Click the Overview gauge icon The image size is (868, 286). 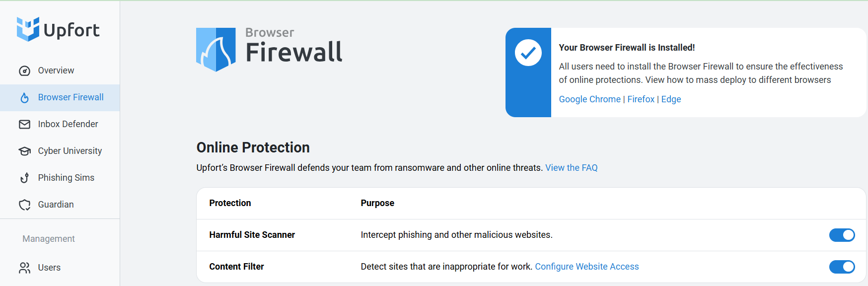[x=24, y=71]
